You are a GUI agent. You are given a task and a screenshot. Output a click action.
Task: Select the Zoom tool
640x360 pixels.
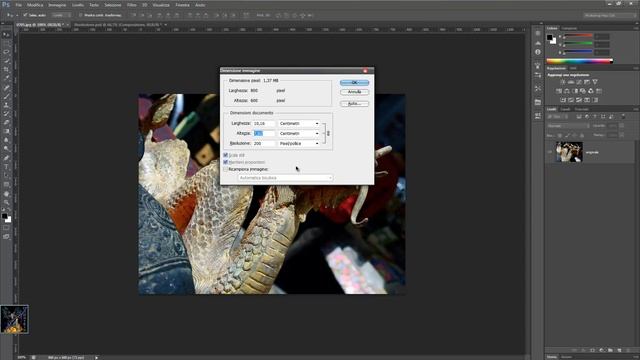6,202
